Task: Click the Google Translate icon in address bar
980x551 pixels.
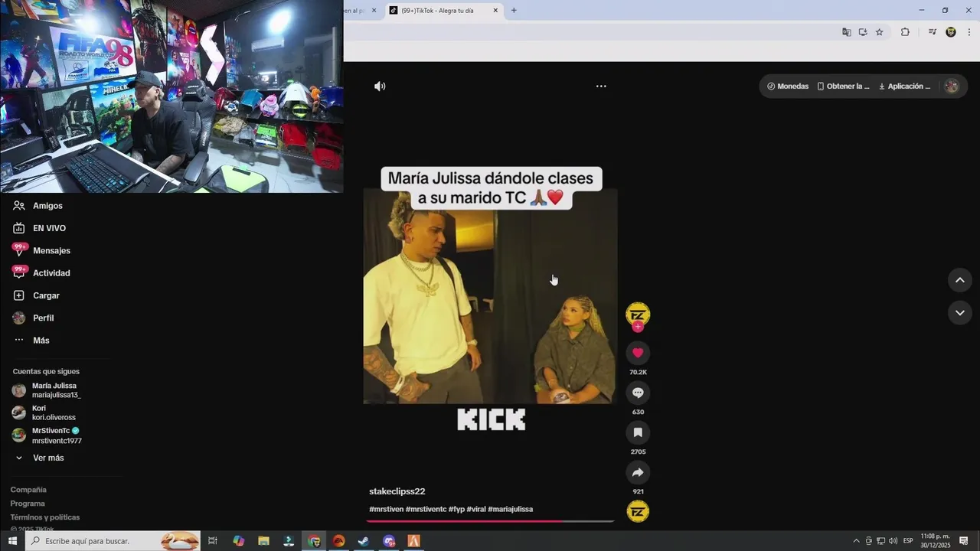Action: (847, 32)
